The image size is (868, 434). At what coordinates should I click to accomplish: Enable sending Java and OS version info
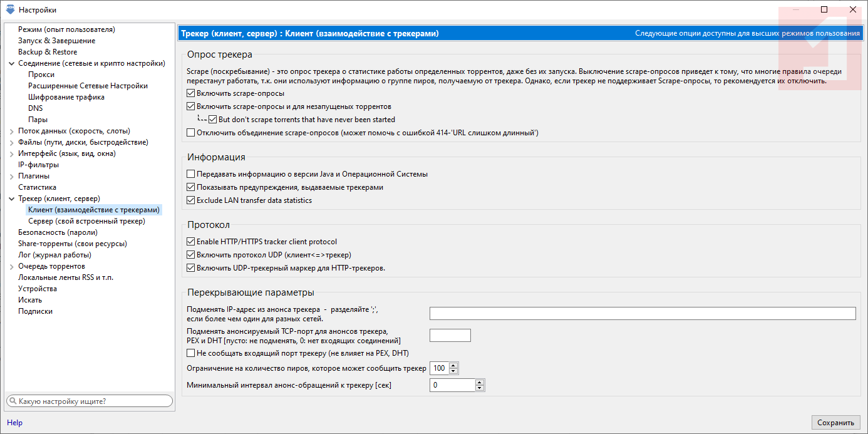(191, 174)
